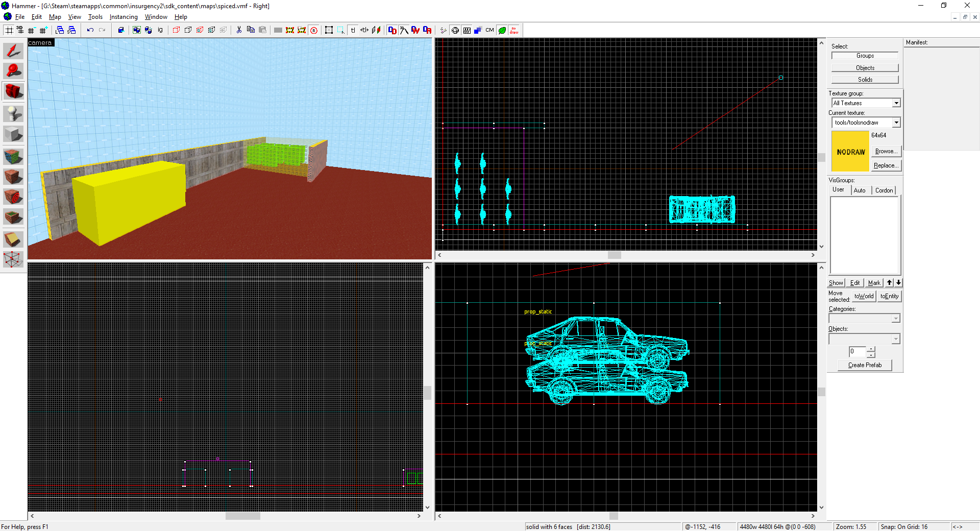Viewport: 980px width, 531px height.
Task: Ungroup the selected objects
Action: click(149, 30)
